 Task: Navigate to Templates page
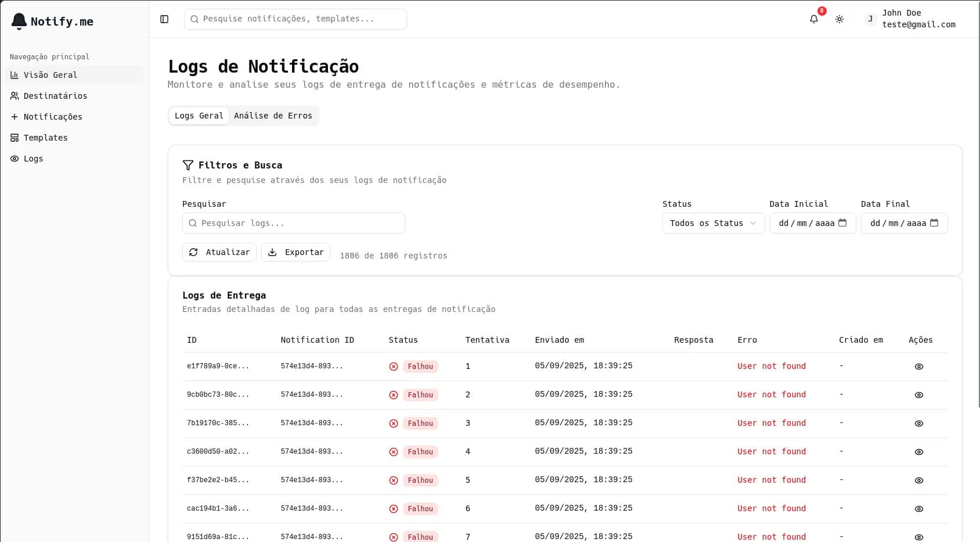pyautogui.click(x=74, y=138)
